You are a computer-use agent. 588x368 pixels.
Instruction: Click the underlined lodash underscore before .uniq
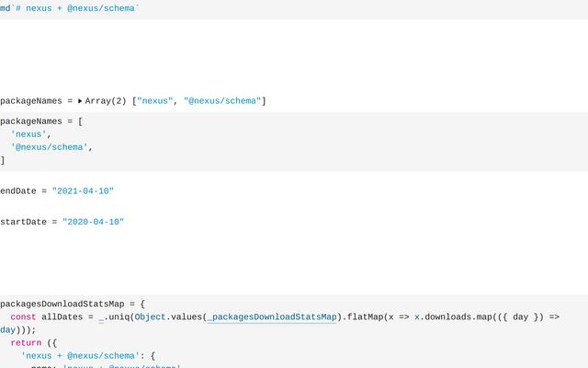[101, 316]
